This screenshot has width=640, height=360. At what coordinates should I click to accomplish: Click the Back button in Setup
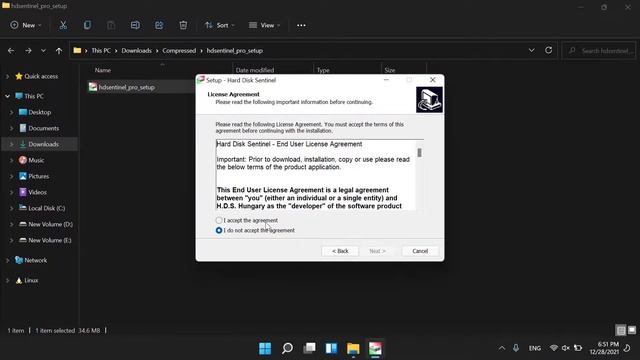[340, 251]
